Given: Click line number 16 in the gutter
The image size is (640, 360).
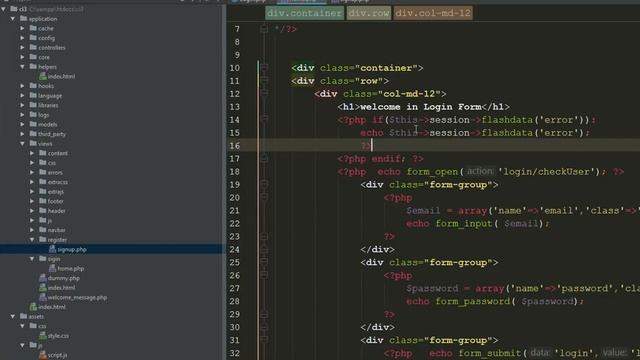Looking at the screenshot, I should [x=235, y=146].
